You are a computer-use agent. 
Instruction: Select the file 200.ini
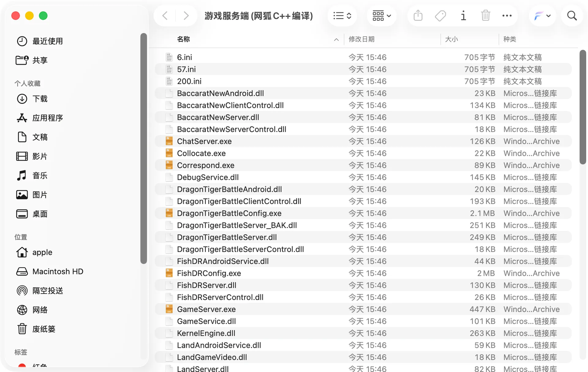point(363,81)
